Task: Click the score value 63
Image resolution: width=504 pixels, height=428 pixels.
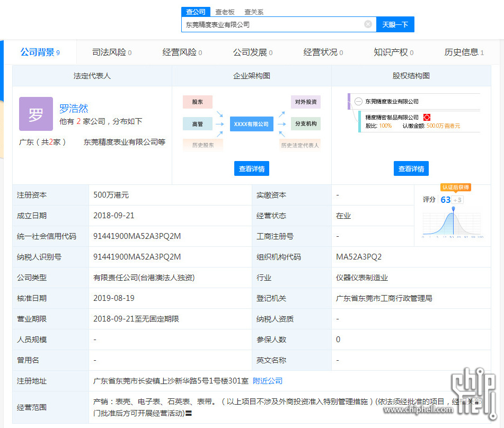Action: (x=446, y=200)
